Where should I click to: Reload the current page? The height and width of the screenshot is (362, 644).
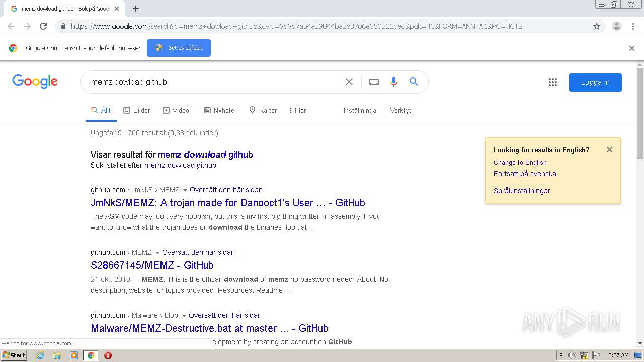[43, 26]
